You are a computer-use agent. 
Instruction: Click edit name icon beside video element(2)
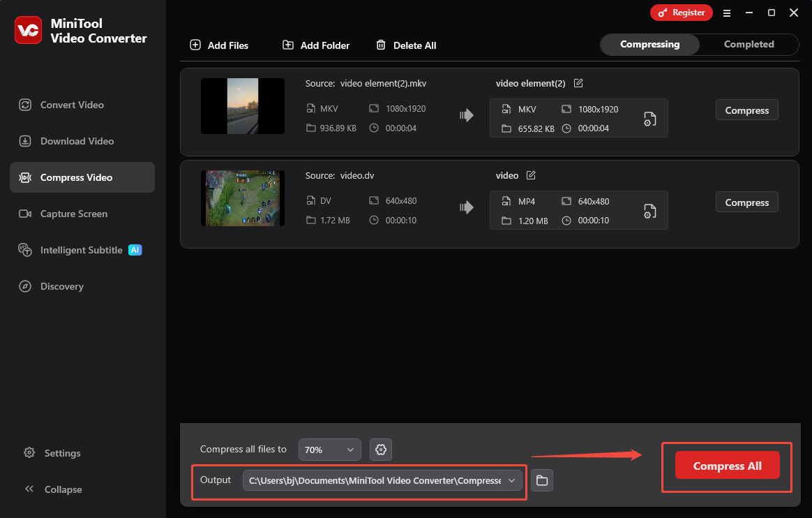(x=578, y=83)
